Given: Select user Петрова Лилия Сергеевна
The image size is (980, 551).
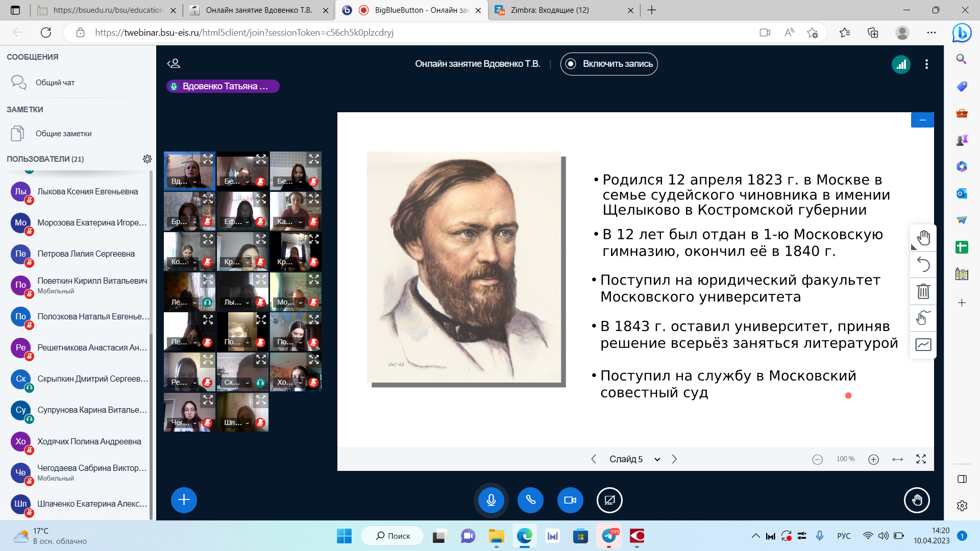Looking at the screenshot, I should click(x=79, y=254).
